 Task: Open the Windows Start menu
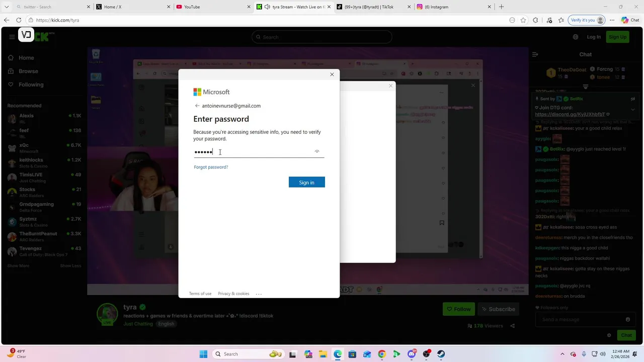[203, 354]
